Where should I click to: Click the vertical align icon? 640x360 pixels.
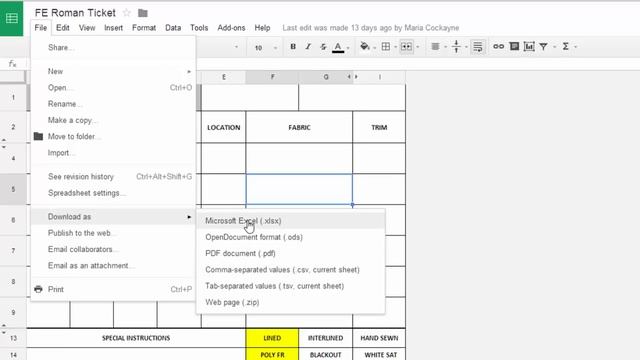point(456,47)
